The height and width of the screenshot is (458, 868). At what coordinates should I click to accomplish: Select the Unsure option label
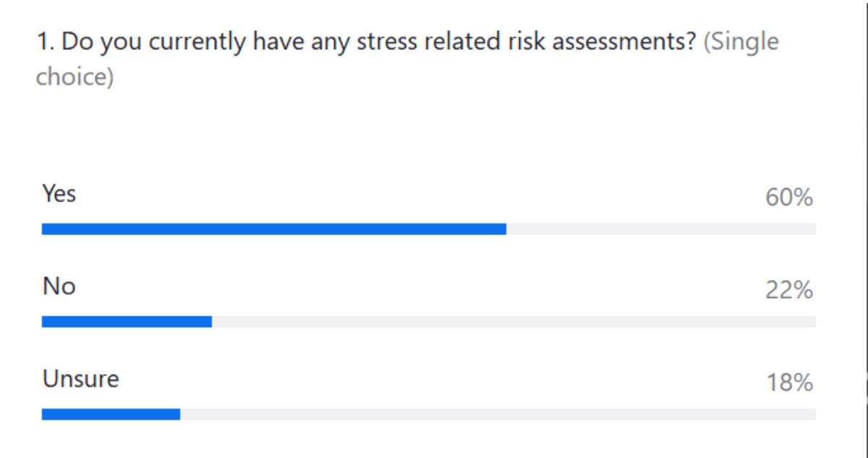tap(80, 379)
